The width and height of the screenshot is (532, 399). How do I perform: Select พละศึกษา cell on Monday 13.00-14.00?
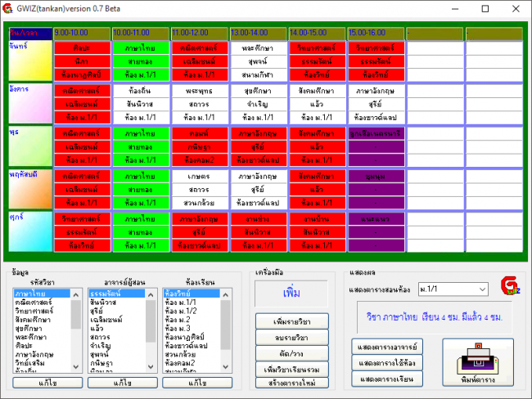point(259,47)
